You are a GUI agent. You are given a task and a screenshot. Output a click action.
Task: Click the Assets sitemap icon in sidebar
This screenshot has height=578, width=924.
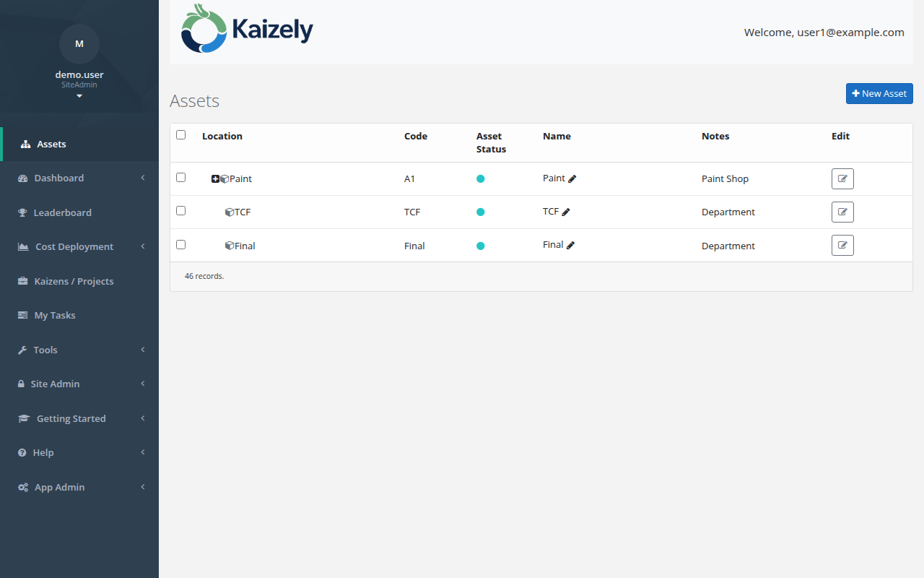click(x=24, y=144)
